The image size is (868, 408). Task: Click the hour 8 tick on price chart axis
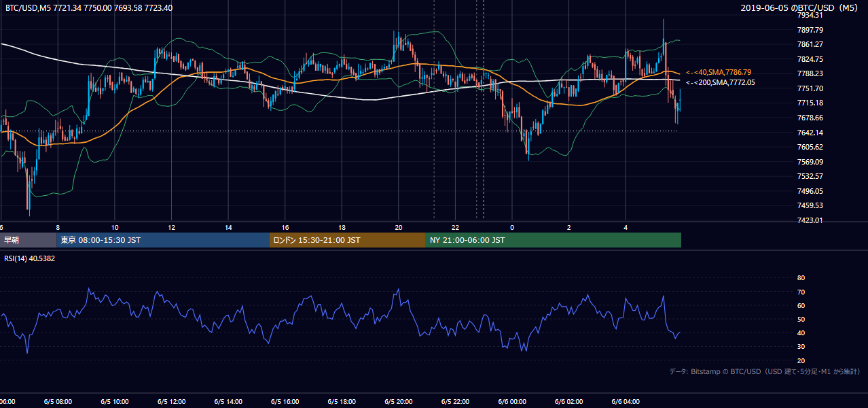[x=58, y=228]
